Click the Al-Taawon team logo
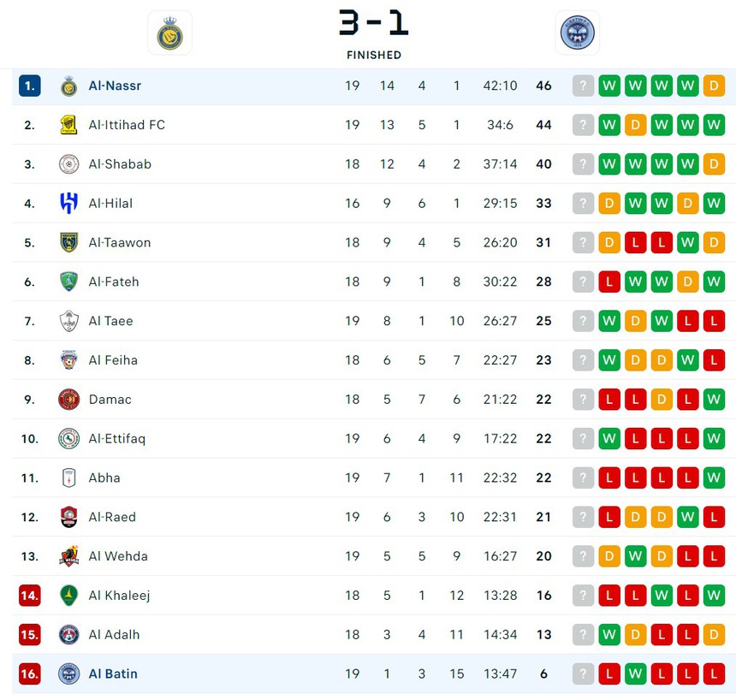Screen dimensions: 736x700 tap(69, 243)
